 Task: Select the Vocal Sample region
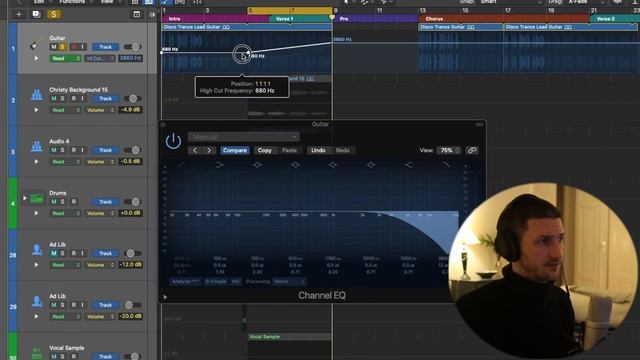click(x=289, y=337)
